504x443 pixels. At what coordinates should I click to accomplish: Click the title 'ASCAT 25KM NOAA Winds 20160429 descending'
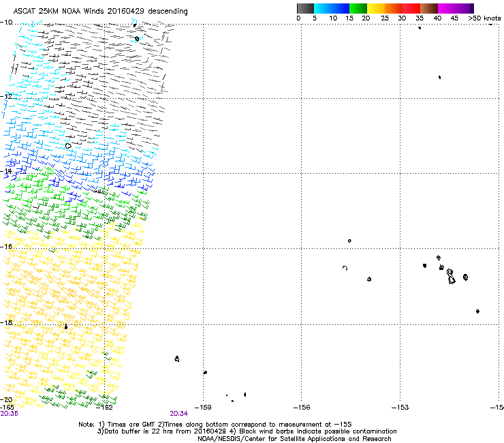(x=100, y=12)
